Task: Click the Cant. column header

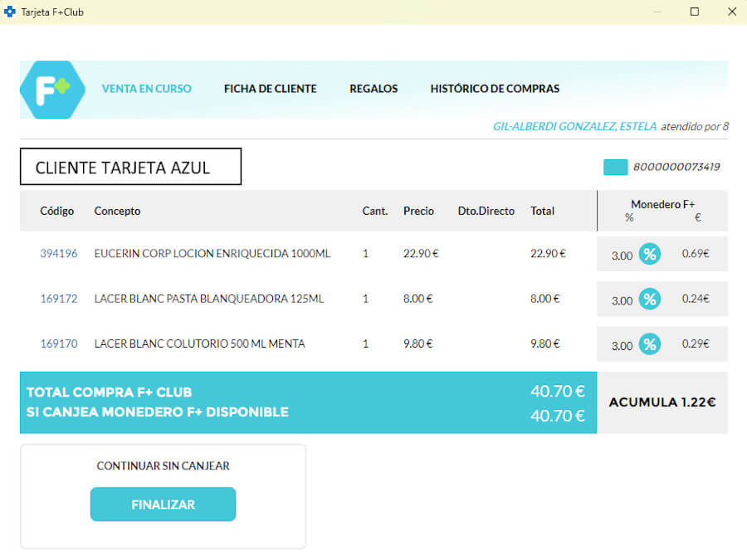Action: click(375, 211)
